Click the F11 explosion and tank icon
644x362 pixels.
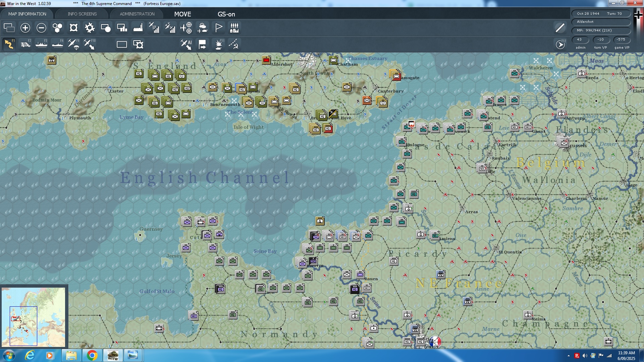click(219, 44)
